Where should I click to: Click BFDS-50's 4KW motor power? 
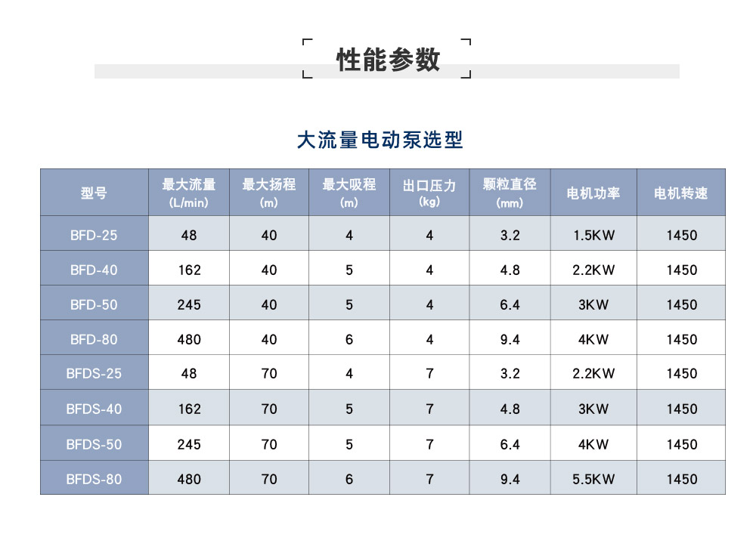pos(593,444)
